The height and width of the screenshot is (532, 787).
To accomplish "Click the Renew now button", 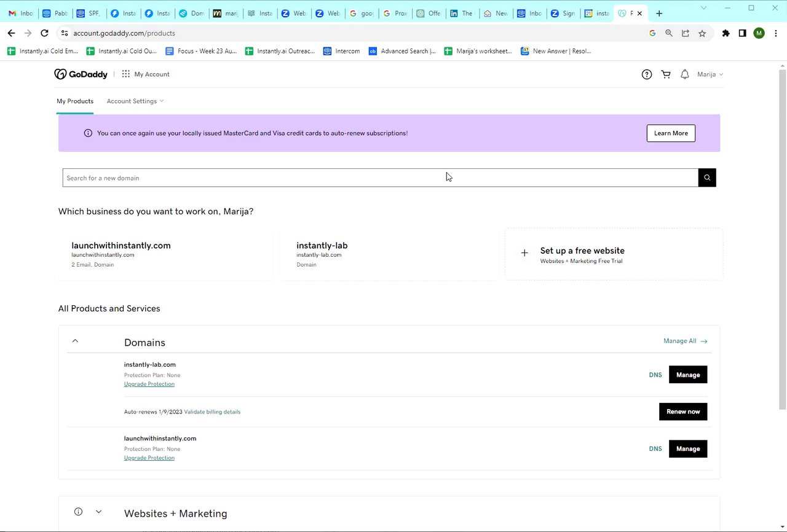I will click(683, 412).
